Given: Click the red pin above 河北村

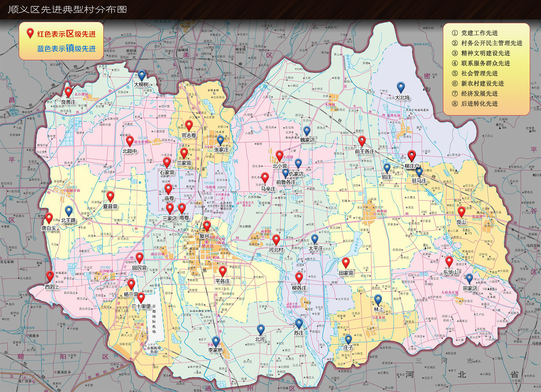Looking at the screenshot, I should (276, 239).
